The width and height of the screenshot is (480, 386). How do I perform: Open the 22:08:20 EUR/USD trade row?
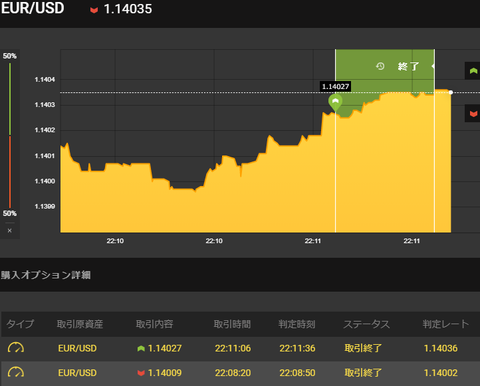tap(240, 373)
